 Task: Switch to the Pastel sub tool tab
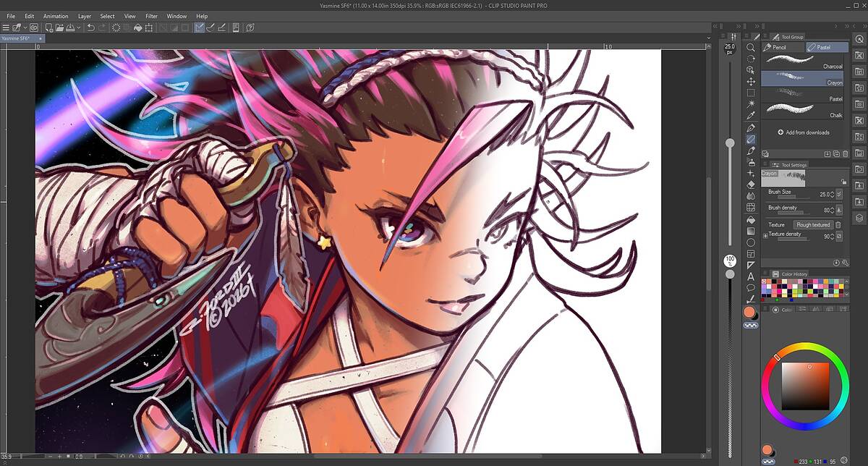[x=827, y=47]
